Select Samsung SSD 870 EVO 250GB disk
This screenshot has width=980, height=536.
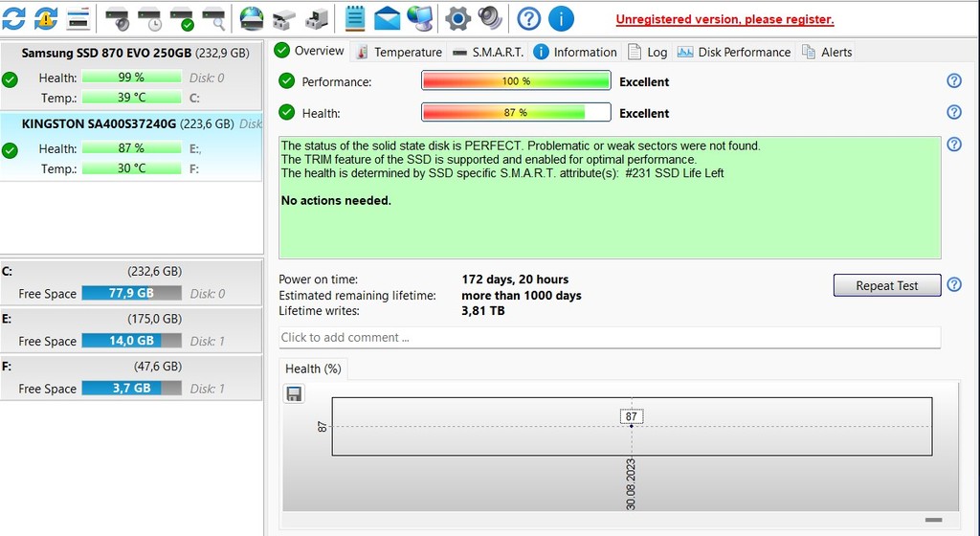(131, 77)
